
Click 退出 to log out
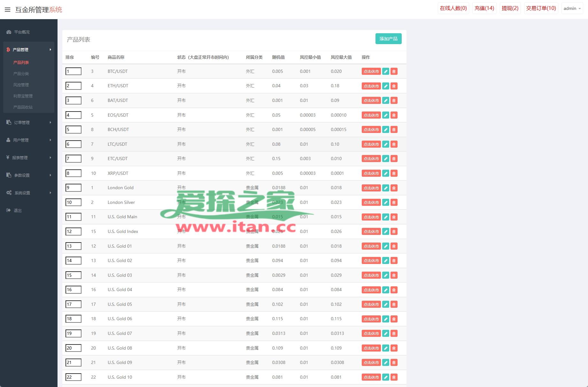click(18, 210)
